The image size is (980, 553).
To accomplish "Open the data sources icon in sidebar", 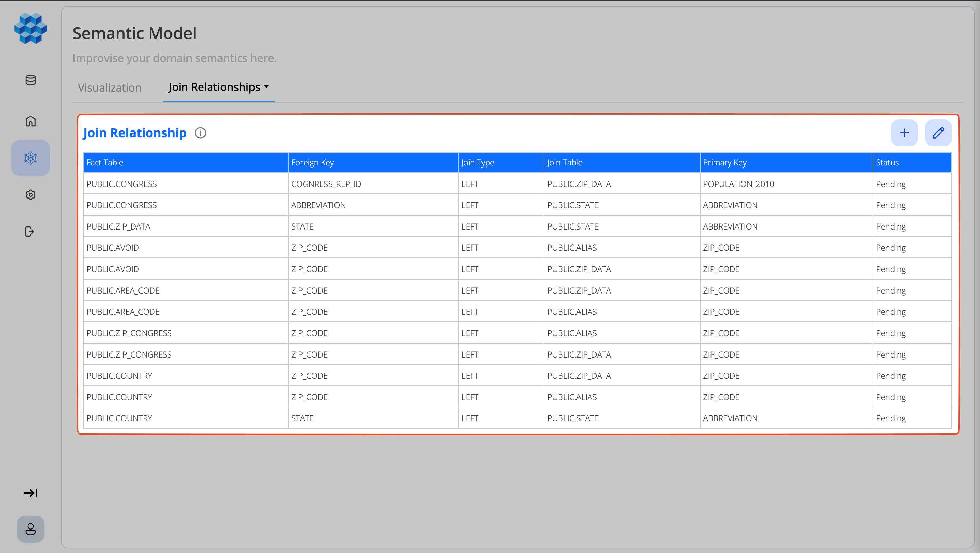I will click(x=30, y=80).
